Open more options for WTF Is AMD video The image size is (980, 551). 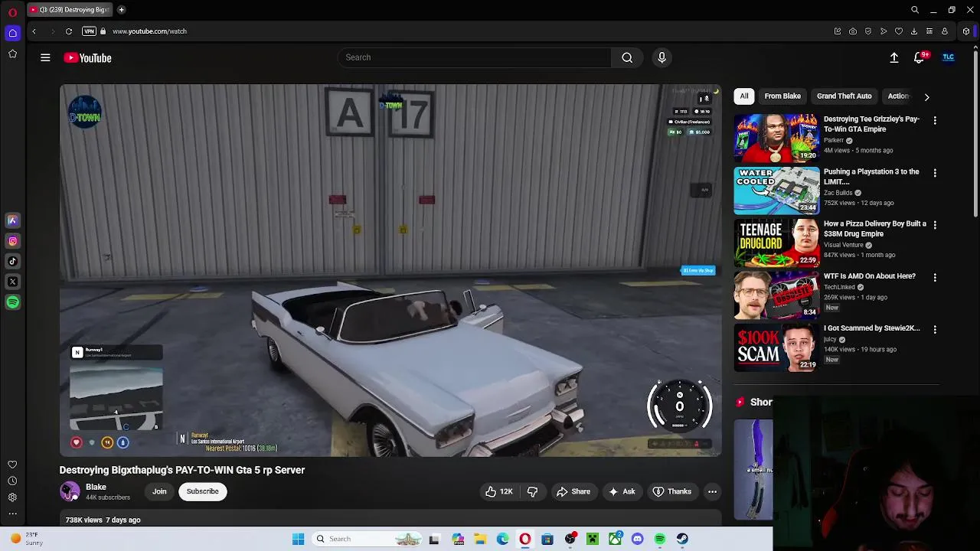coord(935,277)
